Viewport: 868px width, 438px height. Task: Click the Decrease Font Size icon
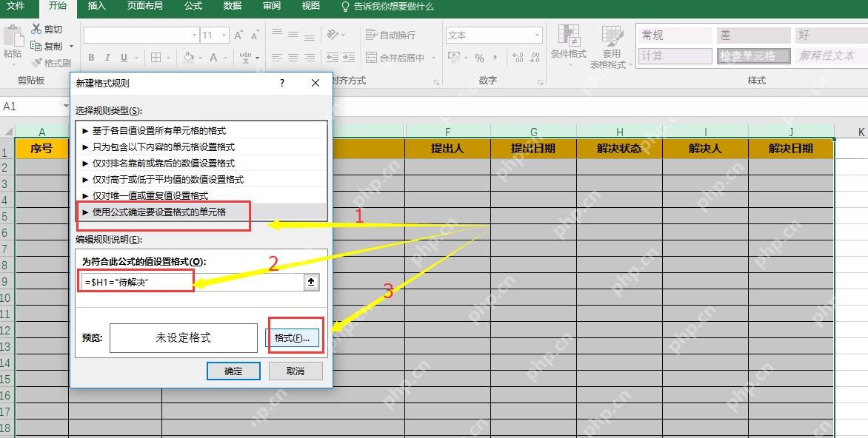255,36
